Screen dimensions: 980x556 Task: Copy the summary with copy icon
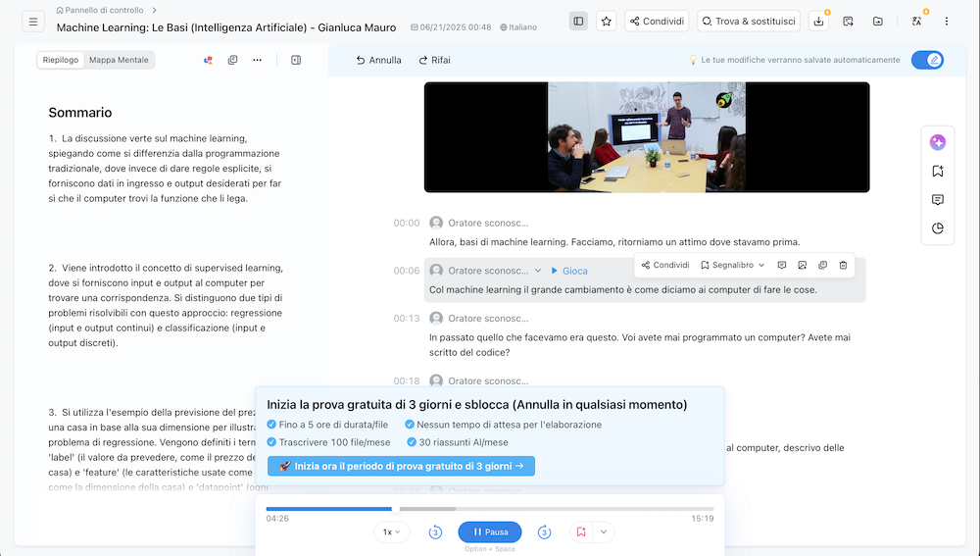pyautogui.click(x=232, y=60)
